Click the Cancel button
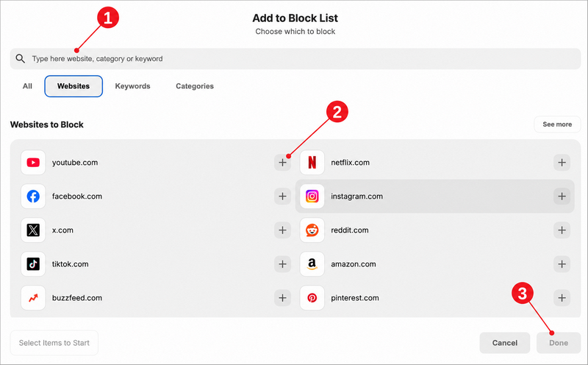 click(x=505, y=343)
